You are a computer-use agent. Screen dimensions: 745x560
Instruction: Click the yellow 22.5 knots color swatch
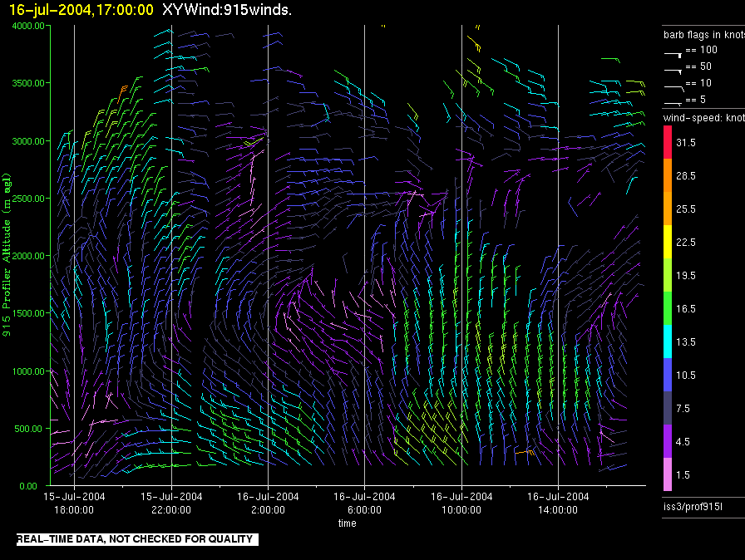point(668,242)
